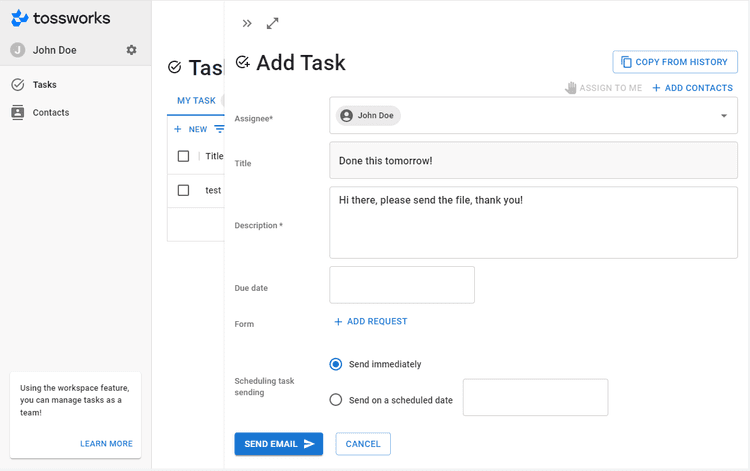The width and height of the screenshot is (750, 471).
Task: Choose Send on a scheduled date
Action: (336, 400)
